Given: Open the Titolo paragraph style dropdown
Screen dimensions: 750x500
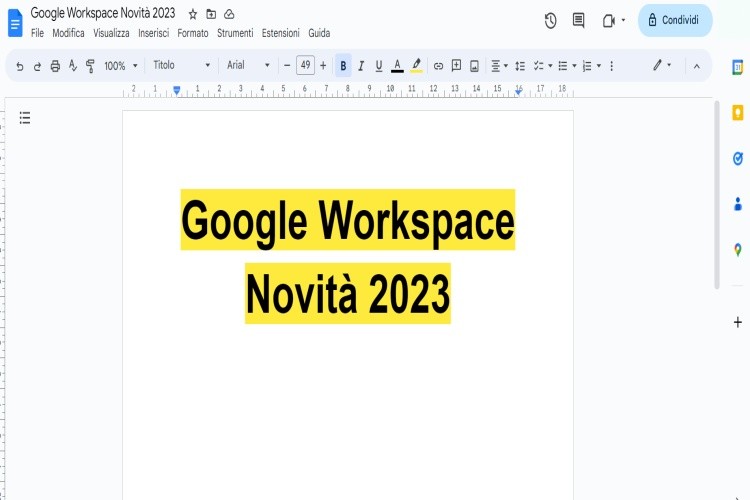Looking at the screenshot, I should coord(182,65).
